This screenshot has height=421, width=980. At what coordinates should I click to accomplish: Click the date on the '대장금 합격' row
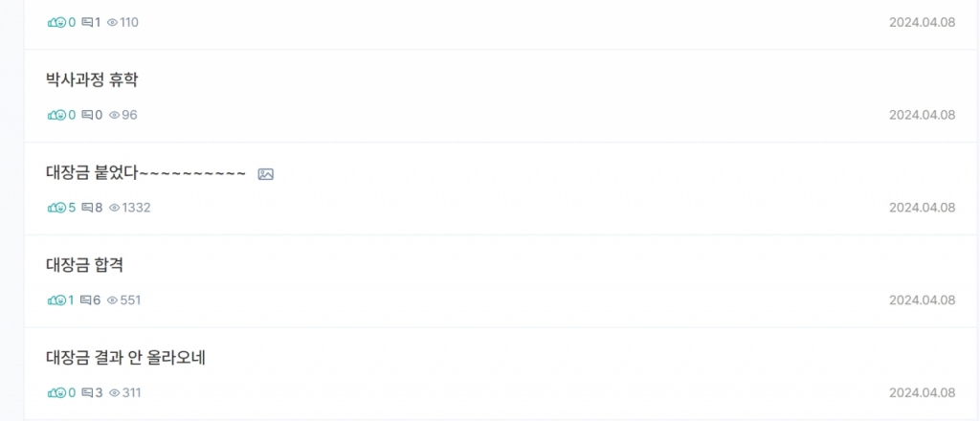922,300
